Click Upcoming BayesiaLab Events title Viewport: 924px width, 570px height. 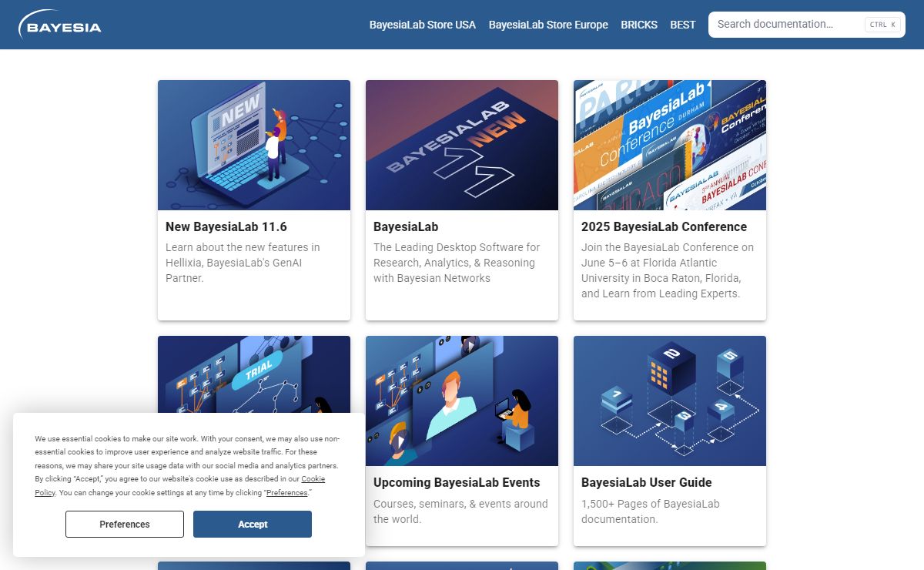coord(457,482)
